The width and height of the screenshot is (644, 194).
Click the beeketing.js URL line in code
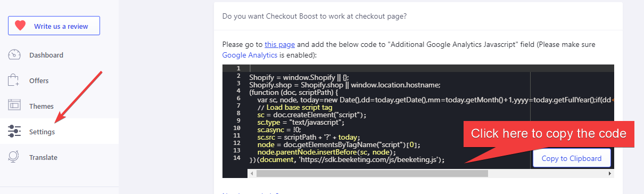click(346, 159)
